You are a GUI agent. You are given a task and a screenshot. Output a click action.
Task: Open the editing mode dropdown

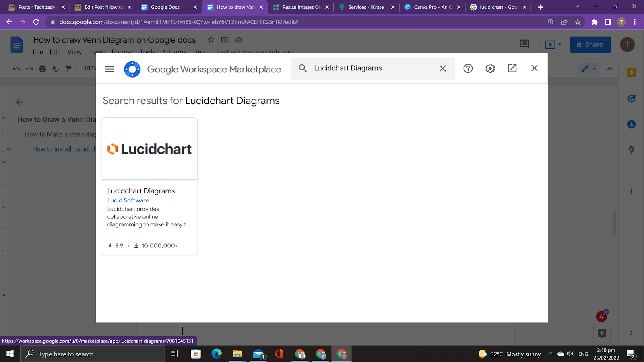tap(589, 69)
